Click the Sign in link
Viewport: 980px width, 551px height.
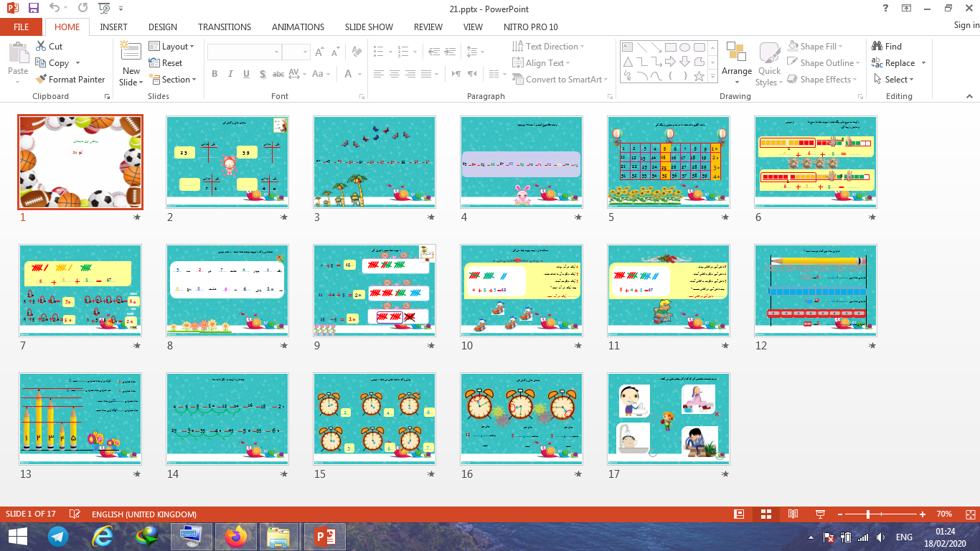(x=966, y=25)
